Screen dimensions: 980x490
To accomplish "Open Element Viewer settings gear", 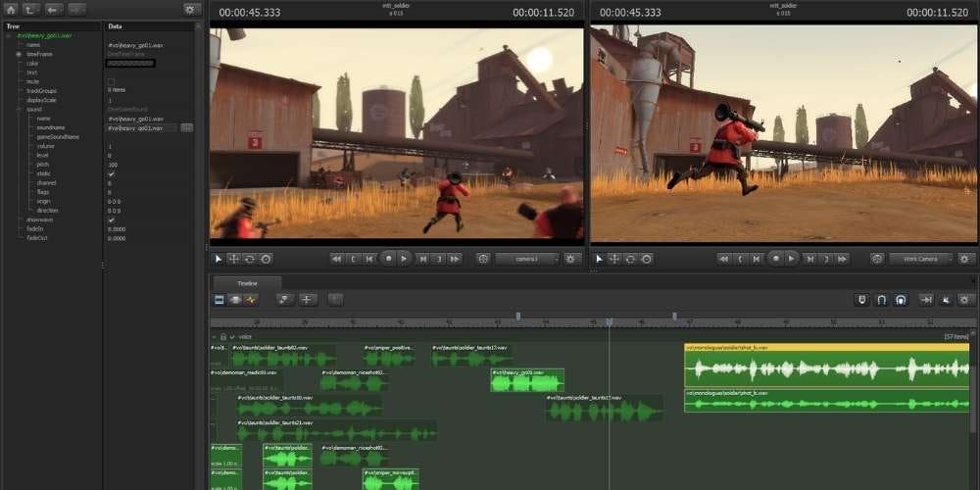I will (x=192, y=10).
